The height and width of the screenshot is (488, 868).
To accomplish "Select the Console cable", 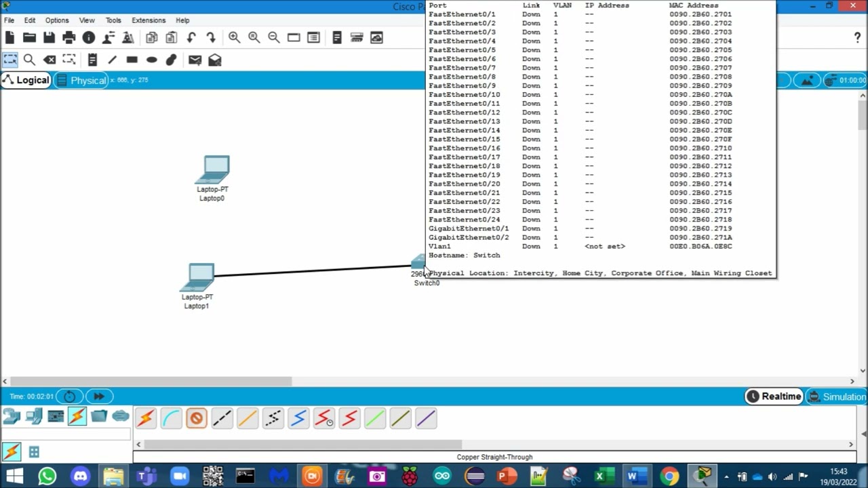I will (x=171, y=418).
